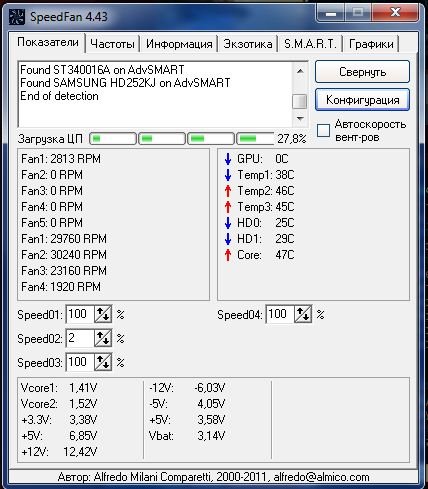Screen dimensions: 428x489
Task: Click the Speed02 percentage input field
Action: (x=80, y=338)
